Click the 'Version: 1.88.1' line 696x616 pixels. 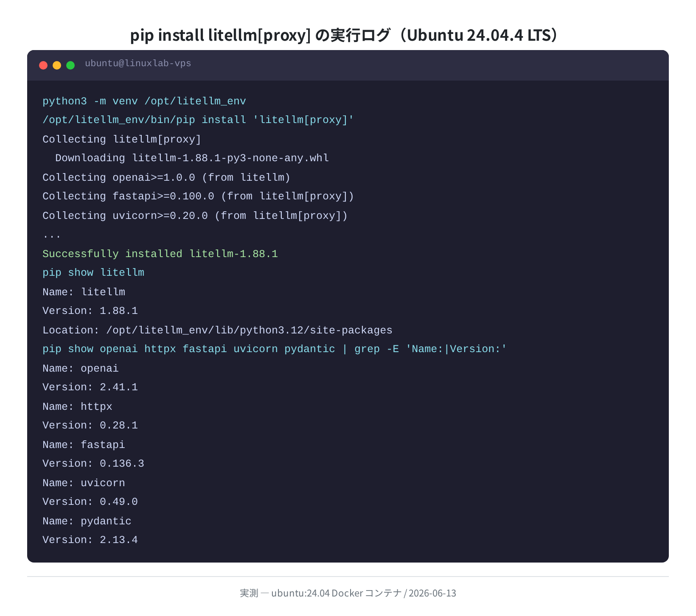[x=90, y=311]
